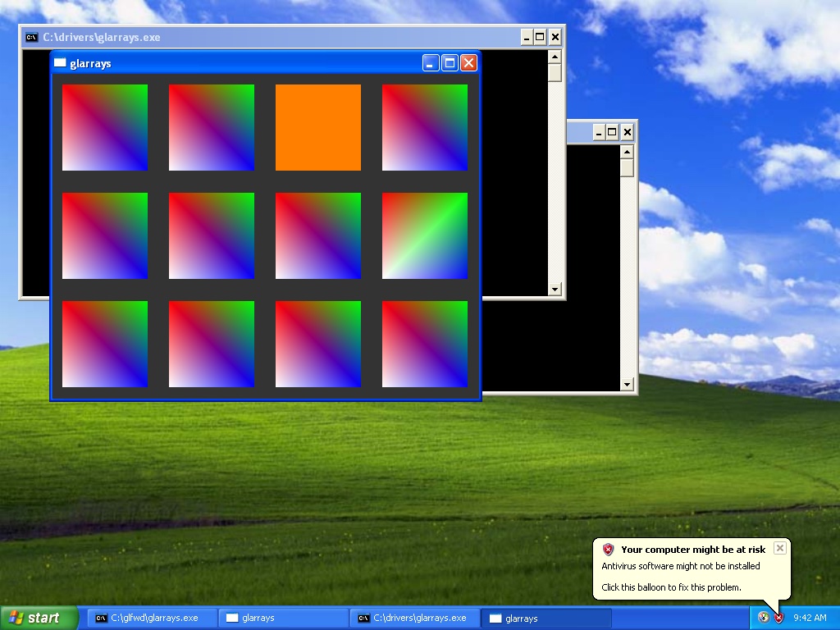Viewport: 840px width, 630px height.
Task: Click scrollbar thumb in background console window
Action: tap(628, 168)
